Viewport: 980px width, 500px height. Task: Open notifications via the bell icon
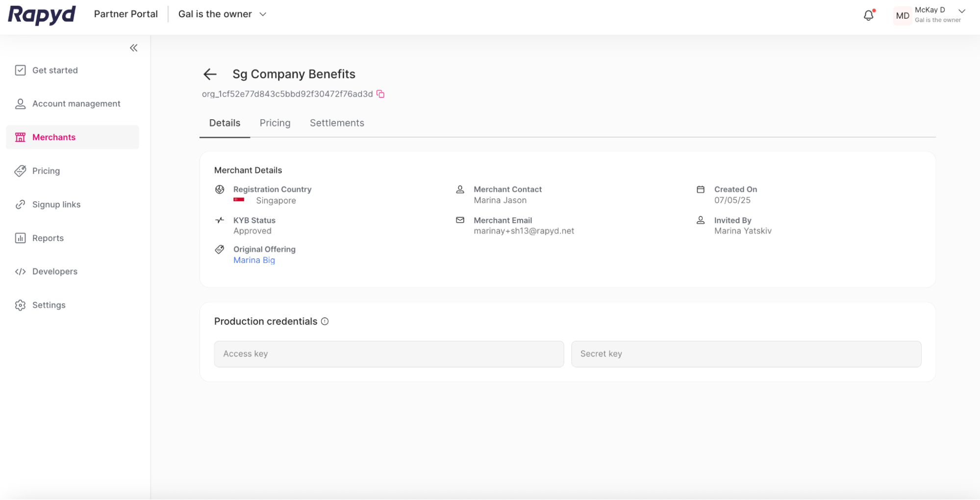(869, 15)
